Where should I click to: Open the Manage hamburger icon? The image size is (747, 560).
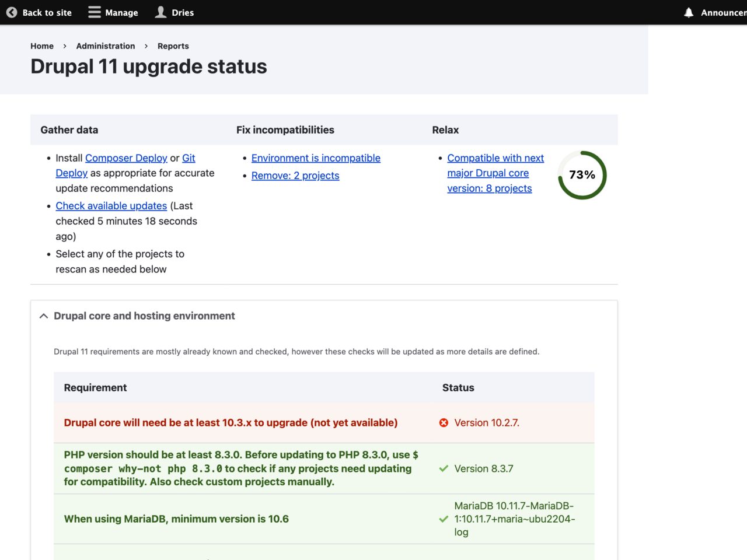tap(93, 12)
